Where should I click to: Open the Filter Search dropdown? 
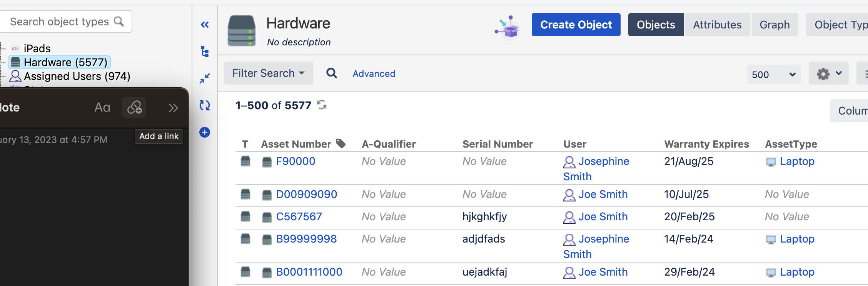pyautogui.click(x=269, y=73)
